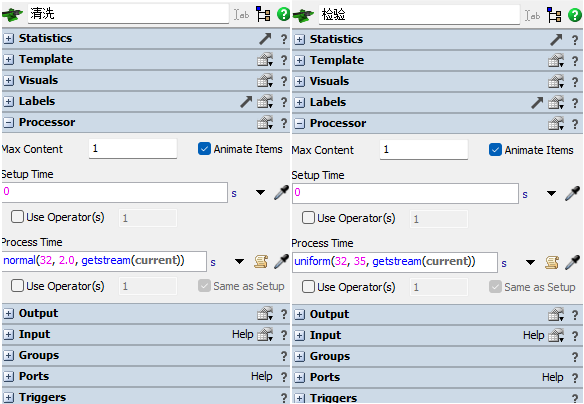
Task: Open the tree view icon in 清洗 panel
Action: [263, 14]
